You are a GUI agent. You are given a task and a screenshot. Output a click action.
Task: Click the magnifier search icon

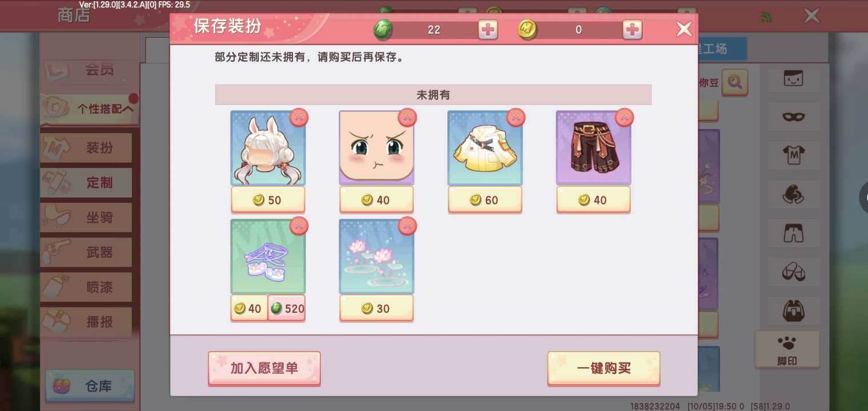click(x=735, y=82)
